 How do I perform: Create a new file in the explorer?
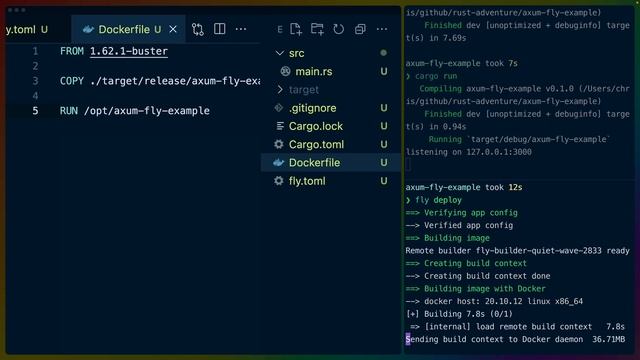[296, 29]
